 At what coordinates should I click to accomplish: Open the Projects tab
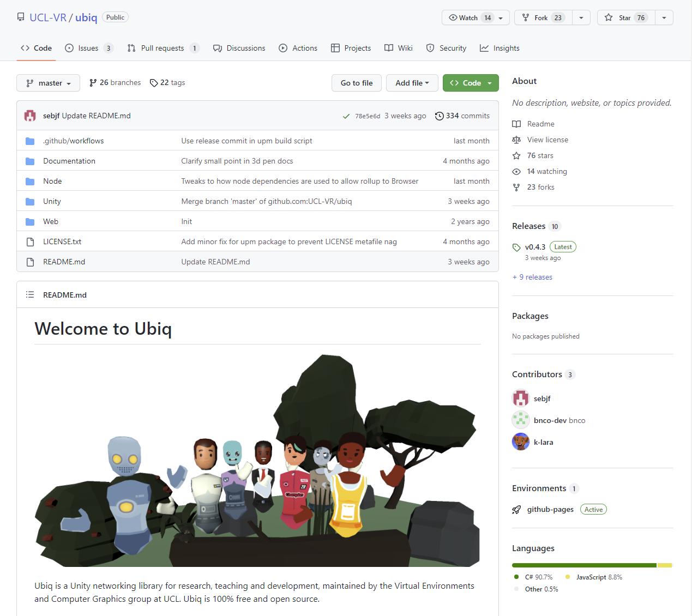pos(351,48)
